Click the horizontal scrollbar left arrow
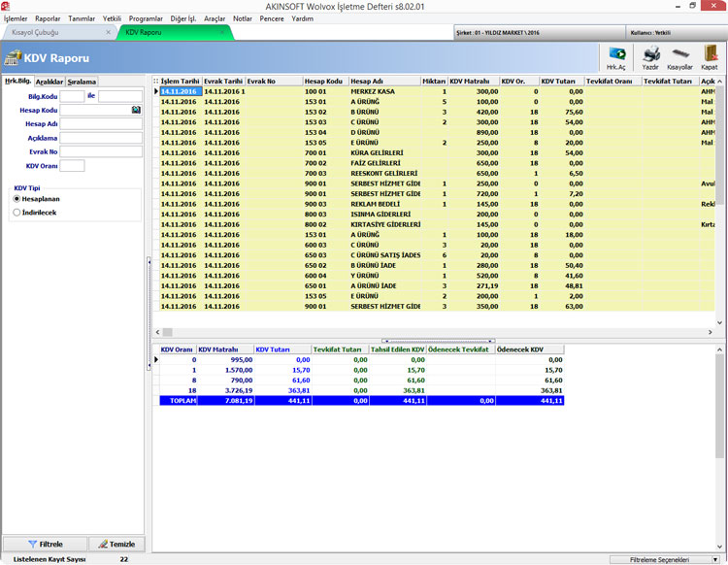 [158, 332]
